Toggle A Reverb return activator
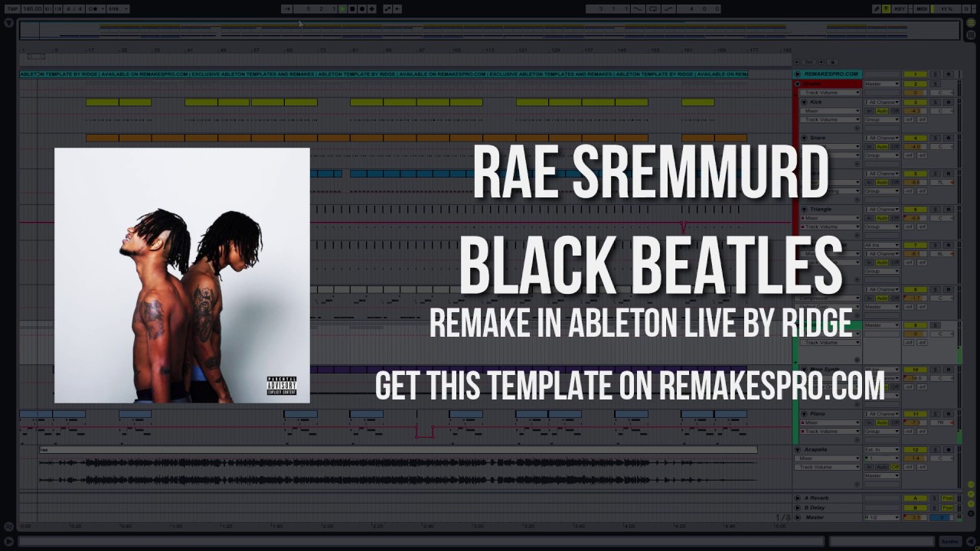 [x=916, y=498]
